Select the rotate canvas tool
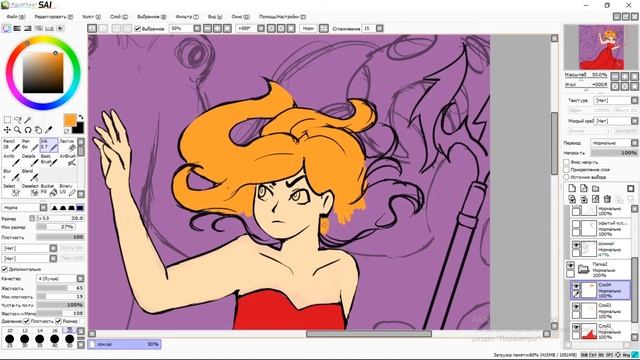This screenshot has width=640, height=360. tap(28, 130)
